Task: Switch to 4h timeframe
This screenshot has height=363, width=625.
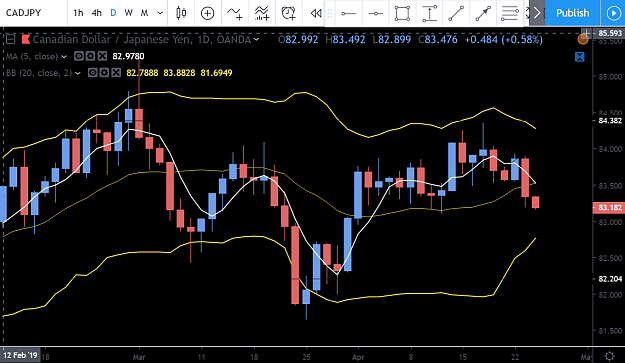Action: point(96,13)
